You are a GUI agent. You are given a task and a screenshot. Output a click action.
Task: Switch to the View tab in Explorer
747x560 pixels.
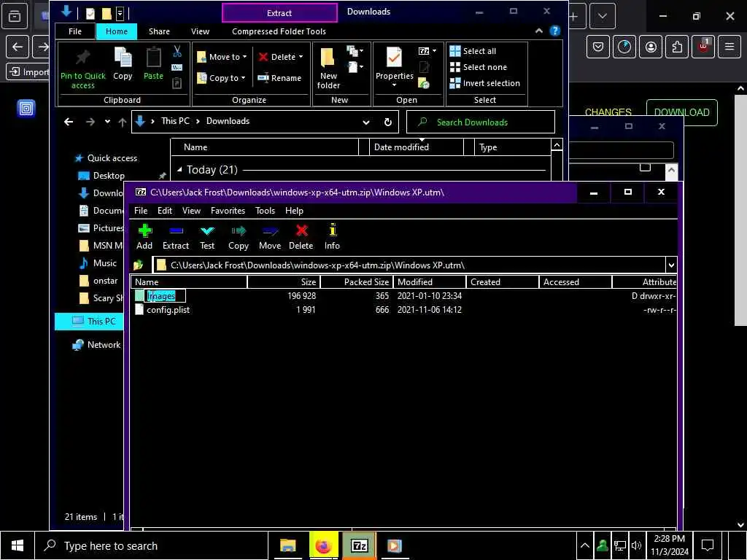click(x=200, y=31)
